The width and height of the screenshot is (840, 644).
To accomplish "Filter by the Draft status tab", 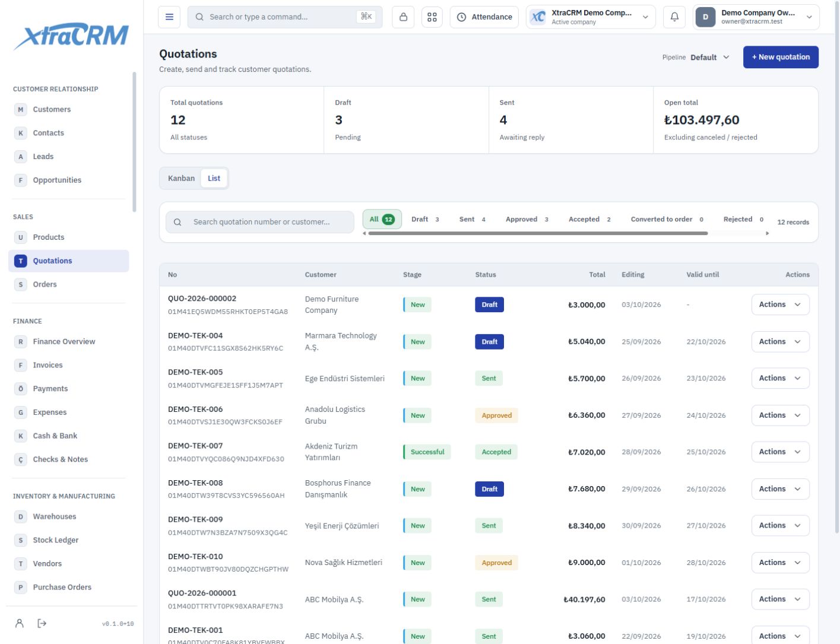I will point(425,220).
